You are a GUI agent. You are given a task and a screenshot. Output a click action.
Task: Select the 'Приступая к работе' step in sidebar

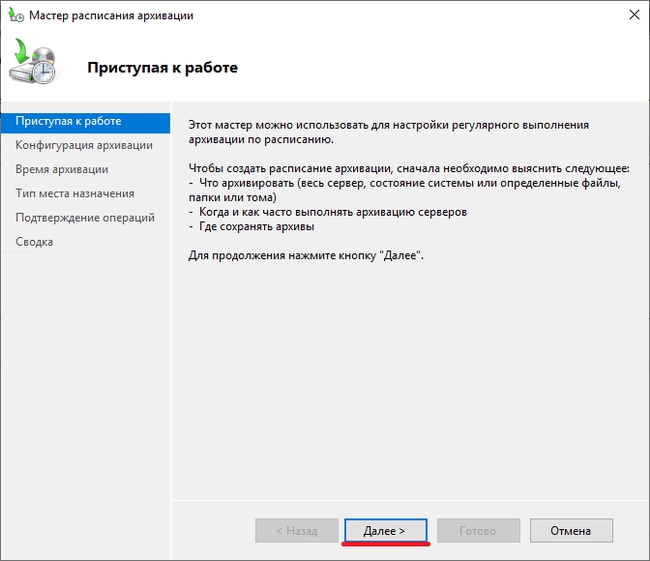(x=68, y=121)
